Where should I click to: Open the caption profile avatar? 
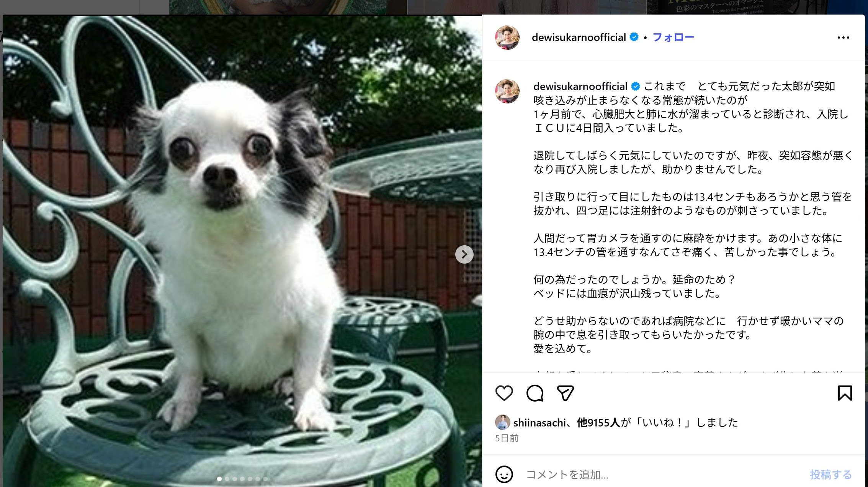pos(507,91)
